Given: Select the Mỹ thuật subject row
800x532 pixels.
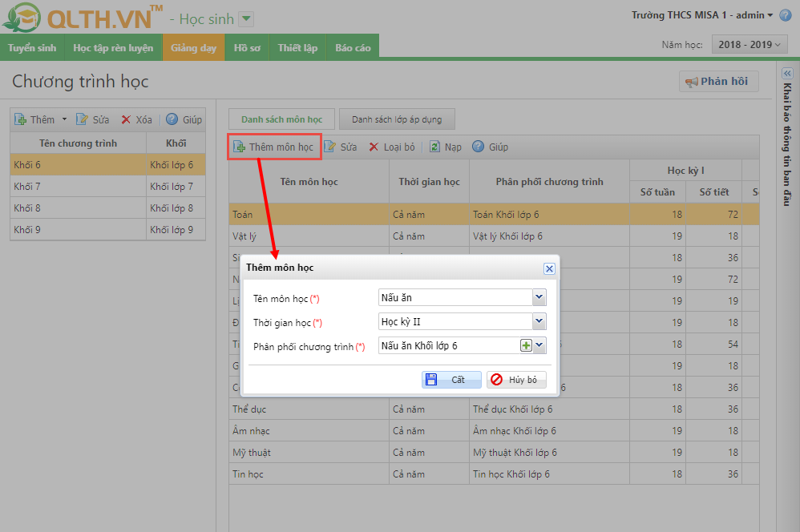Looking at the screenshot, I should tap(494, 453).
